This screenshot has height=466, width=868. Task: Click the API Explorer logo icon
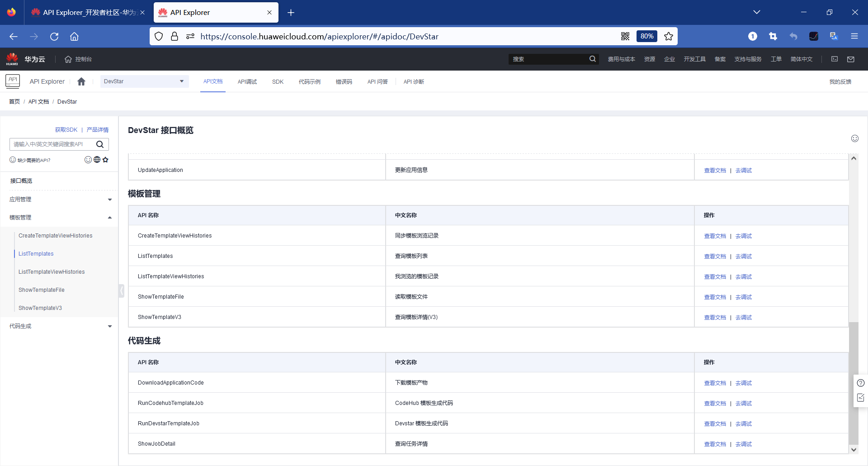pyautogui.click(x=13, y=81)
